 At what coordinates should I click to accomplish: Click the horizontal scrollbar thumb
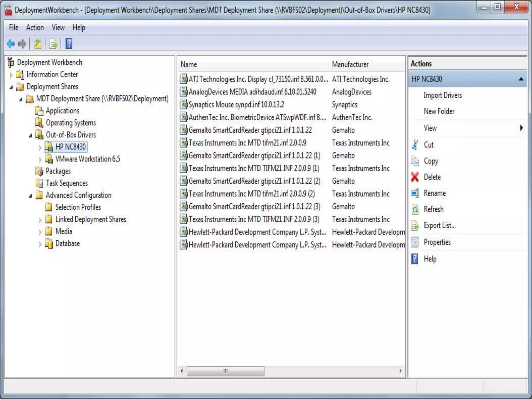225,371
